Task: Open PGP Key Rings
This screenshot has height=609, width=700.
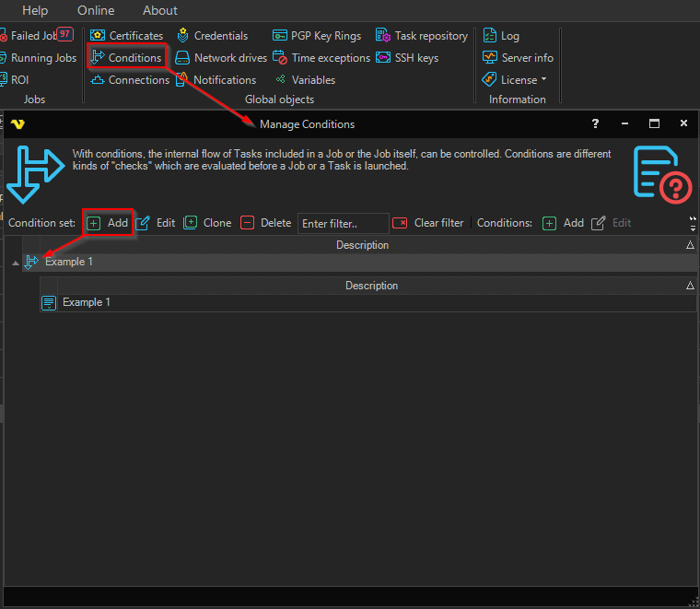Action: 317,36
